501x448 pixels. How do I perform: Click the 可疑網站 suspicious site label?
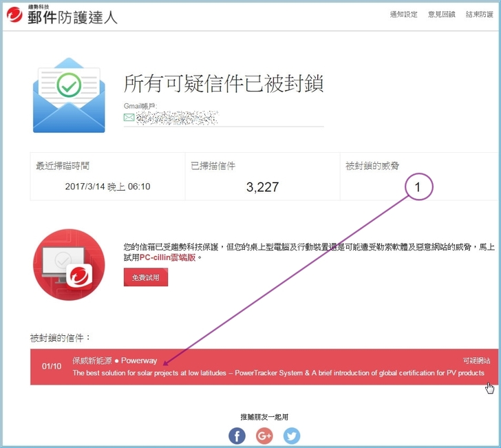point(476,361)
